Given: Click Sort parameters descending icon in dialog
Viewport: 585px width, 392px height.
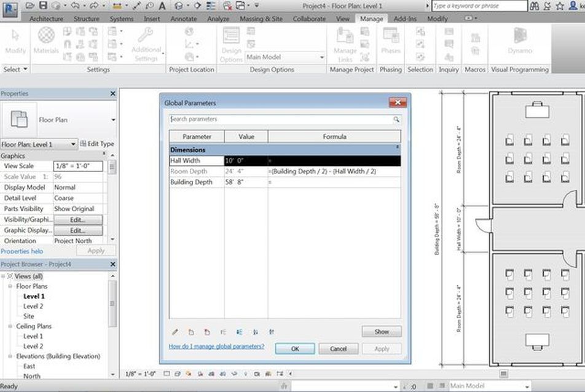Looking at the screenshot, I should [x=271, y=332].
